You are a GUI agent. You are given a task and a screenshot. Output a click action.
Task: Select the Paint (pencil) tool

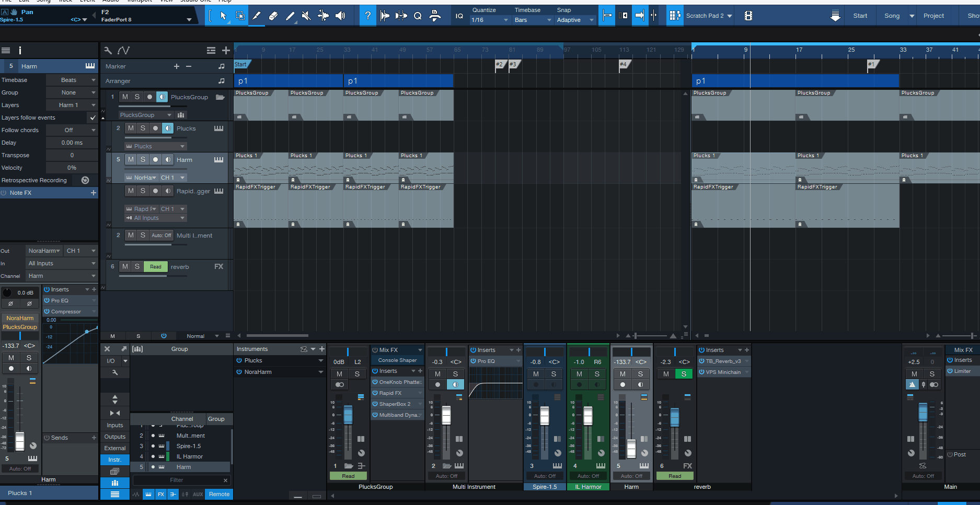point(257,16)
